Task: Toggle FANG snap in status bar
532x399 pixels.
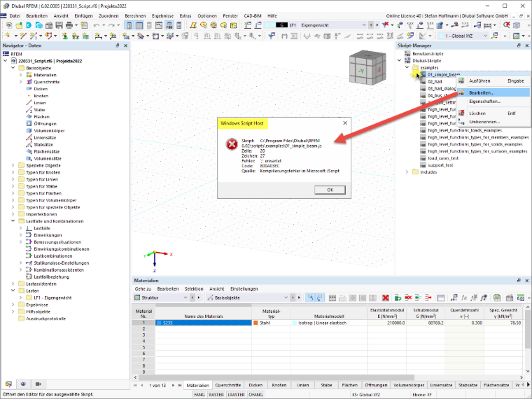Action: [199, 395]
